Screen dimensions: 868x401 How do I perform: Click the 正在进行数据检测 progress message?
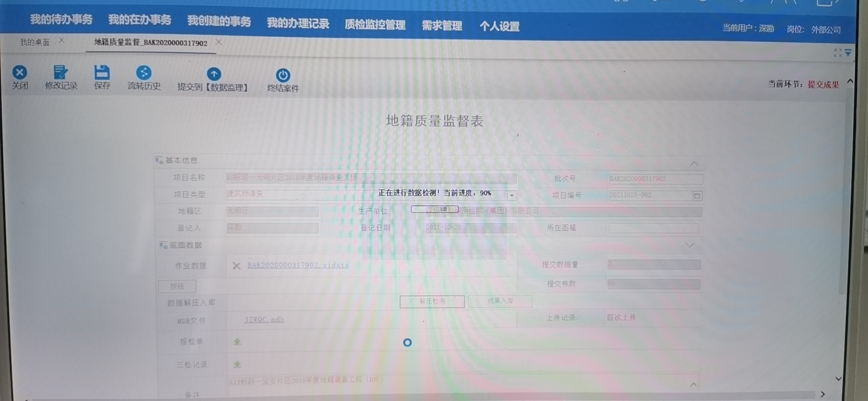434,193
